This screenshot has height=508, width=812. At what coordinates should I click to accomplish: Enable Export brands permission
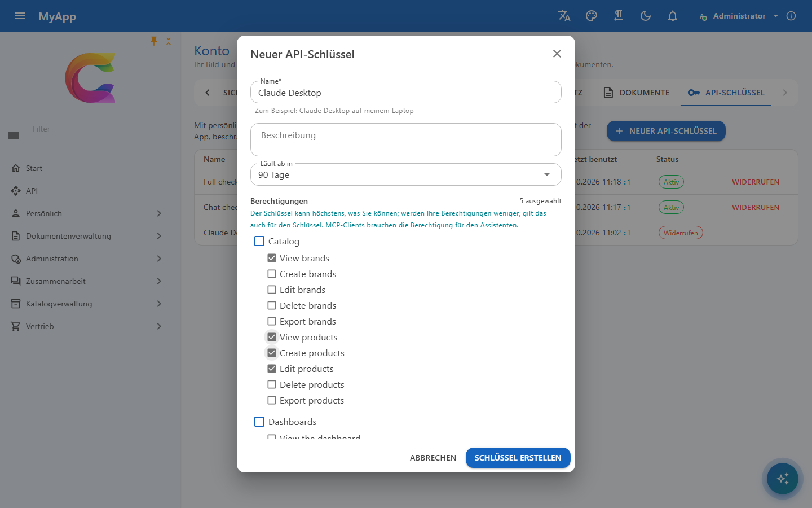pos(272,321)
